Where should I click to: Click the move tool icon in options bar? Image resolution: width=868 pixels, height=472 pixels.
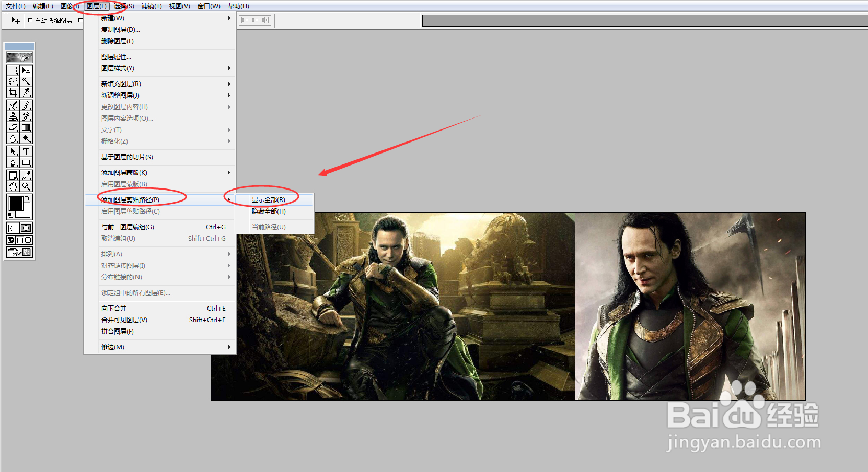16,20
